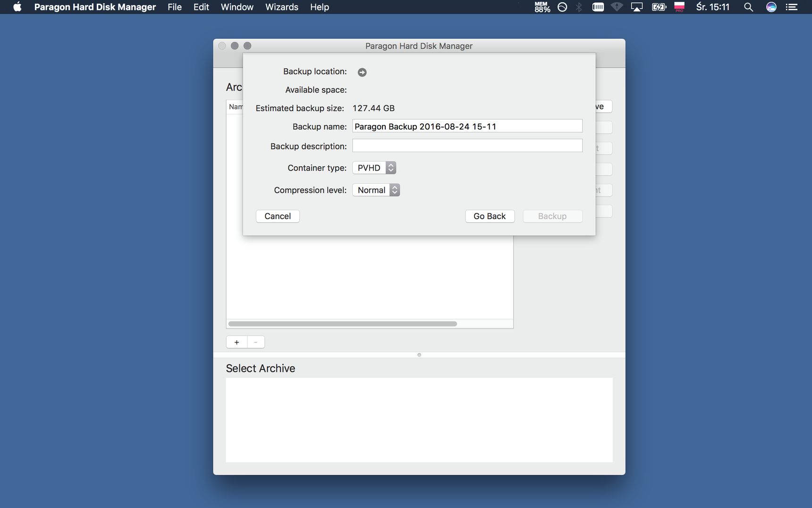
Task: Click the Go Back button
Action: tap(490, 216)
